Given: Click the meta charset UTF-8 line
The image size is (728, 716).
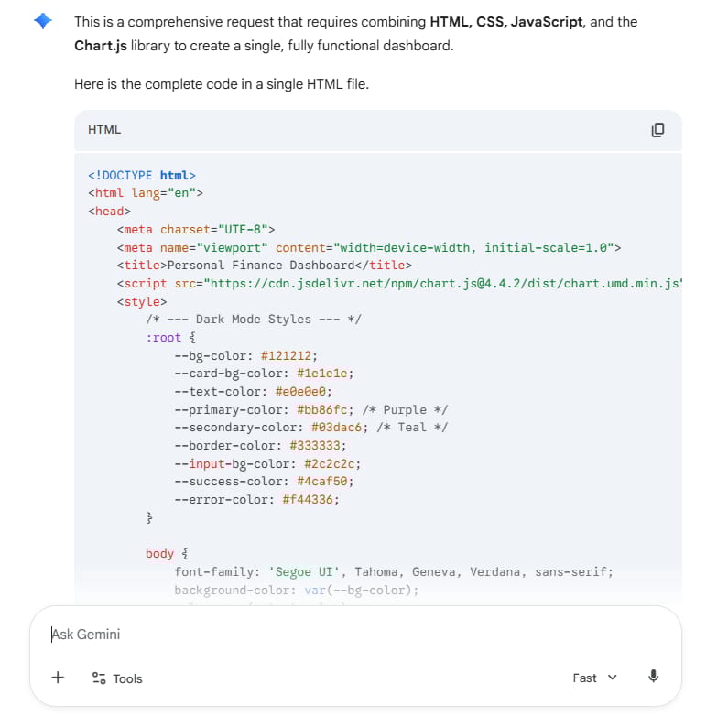Looking at the screenshot, I should 195,230.
